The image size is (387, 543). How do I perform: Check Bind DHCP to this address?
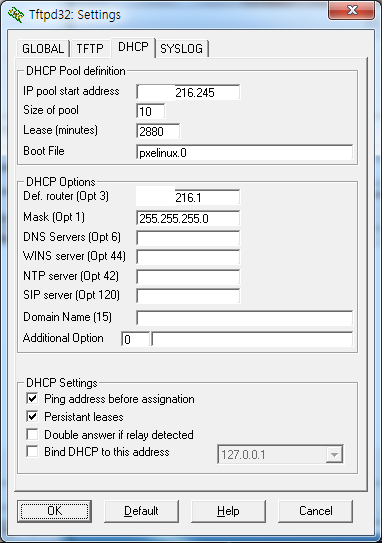[32, 452]
